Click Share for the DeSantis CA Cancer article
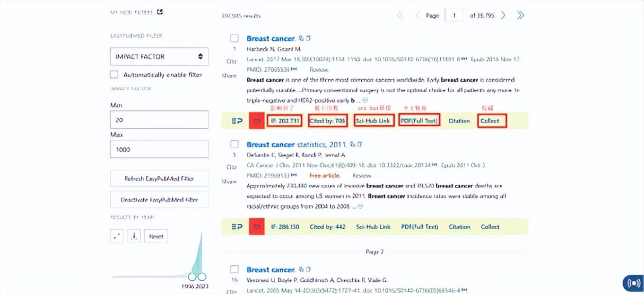Viewport: 644px width, 294px height. [x=229, y=181]
